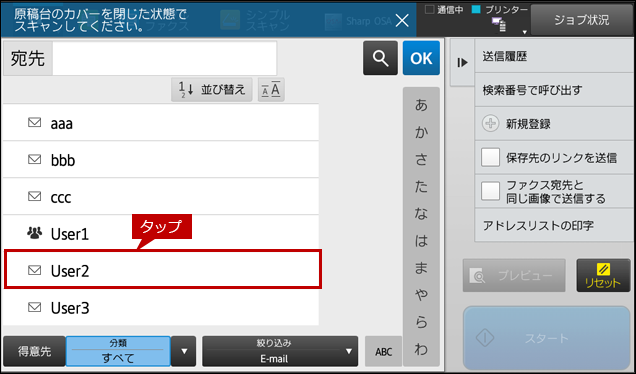Viewport: 636px width, 374px height.
Task: Open the 分類 すべて category selector
Action: [118, 351]
